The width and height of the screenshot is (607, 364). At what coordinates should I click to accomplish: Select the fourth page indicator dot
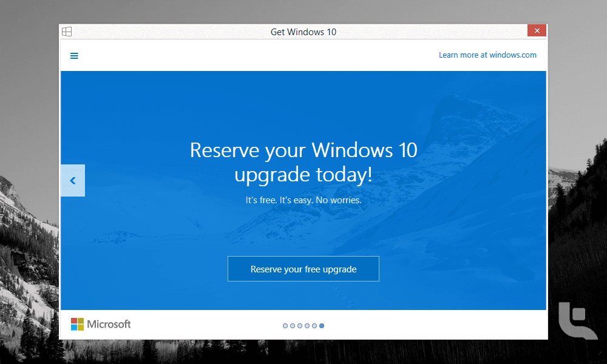(307, 326)
